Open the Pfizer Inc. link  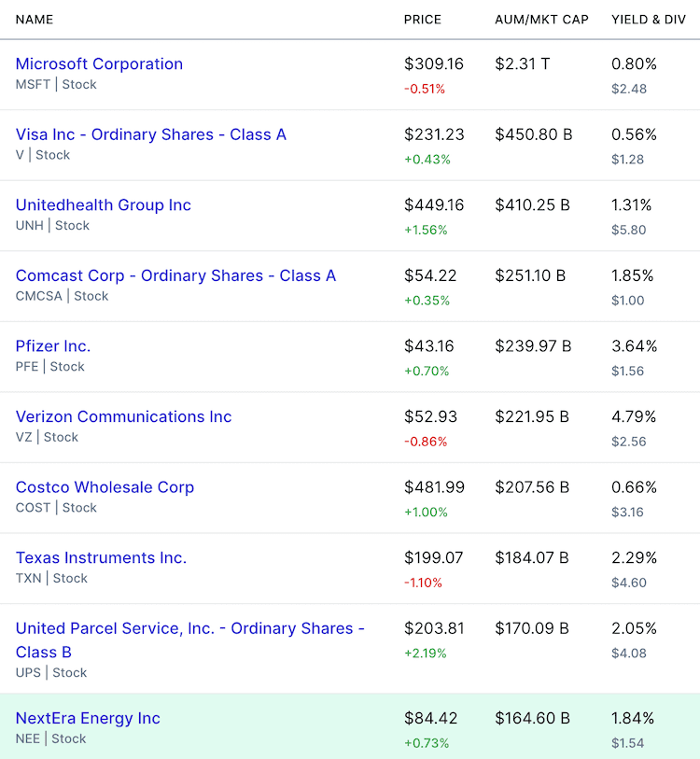tap(53, 346)
